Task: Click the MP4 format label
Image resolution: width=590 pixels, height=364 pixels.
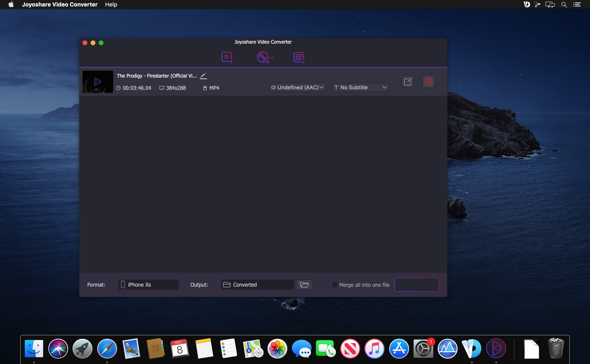Action: pos(214,88)
